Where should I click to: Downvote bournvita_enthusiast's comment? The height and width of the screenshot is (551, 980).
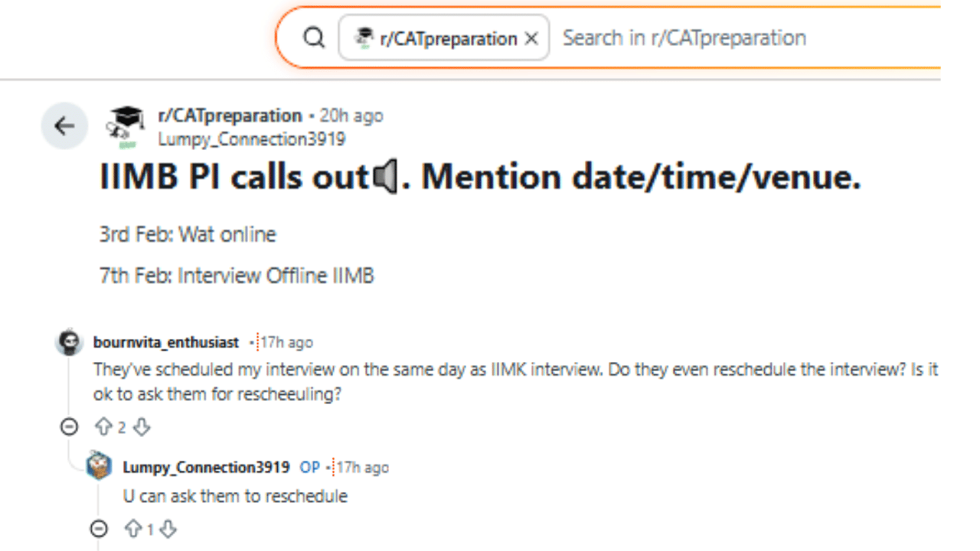tap(142, 427)
